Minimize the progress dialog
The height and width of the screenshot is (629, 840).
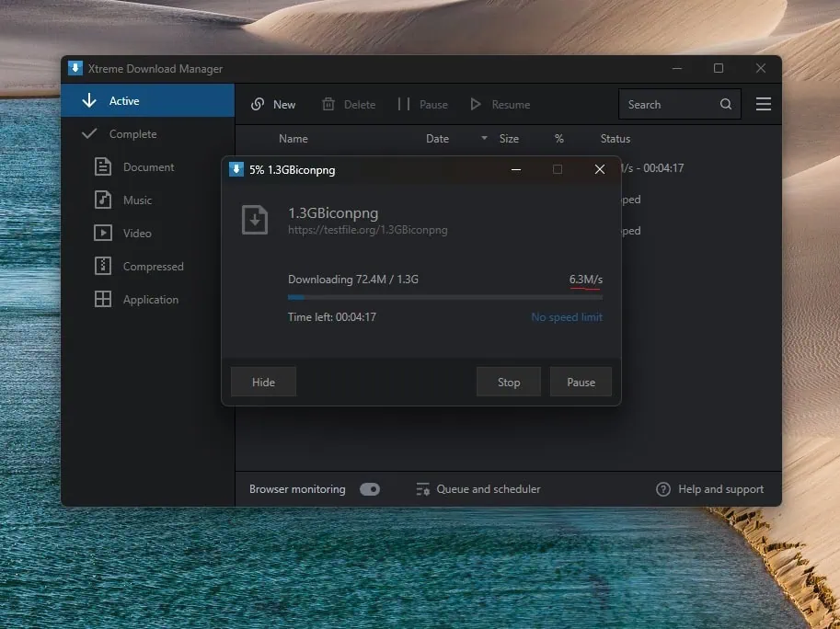click(x=516, y=170)
